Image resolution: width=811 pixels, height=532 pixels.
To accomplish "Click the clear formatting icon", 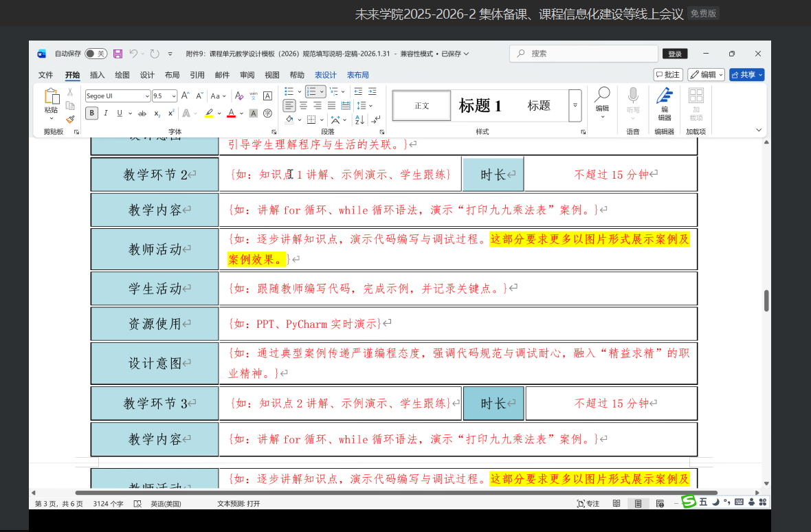I will click(239, 96).
